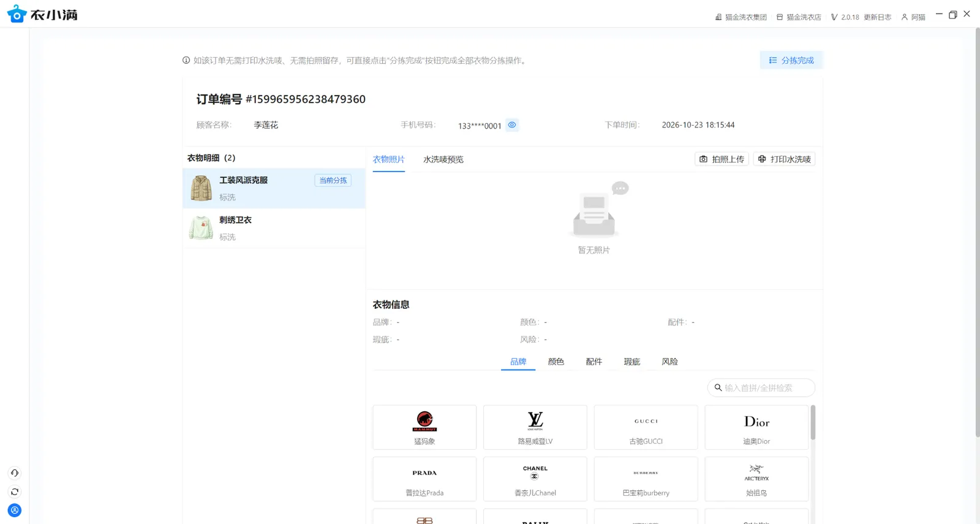Open the 风险 attribute tab
The width and height of the screenshot is (980, 524).
point(670,362)
